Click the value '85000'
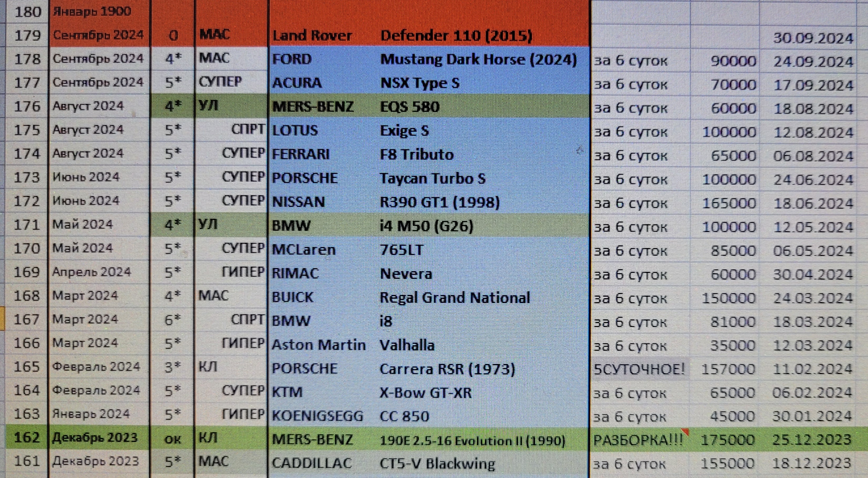The height and width of the screenshot is (478, 868). [725, 251]
